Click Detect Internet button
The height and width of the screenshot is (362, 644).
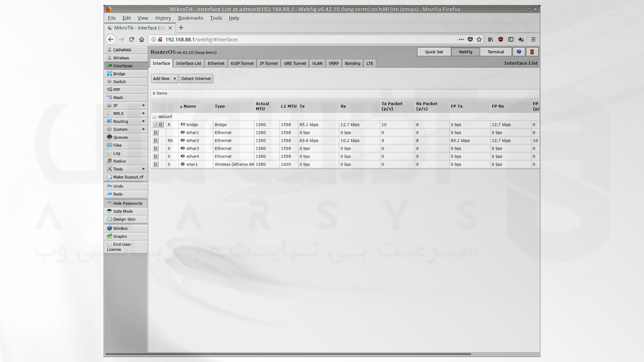coord(196,79)
